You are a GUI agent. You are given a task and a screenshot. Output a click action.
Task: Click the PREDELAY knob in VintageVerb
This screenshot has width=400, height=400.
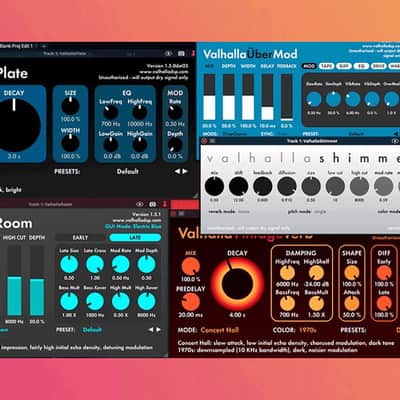(191, 301)
